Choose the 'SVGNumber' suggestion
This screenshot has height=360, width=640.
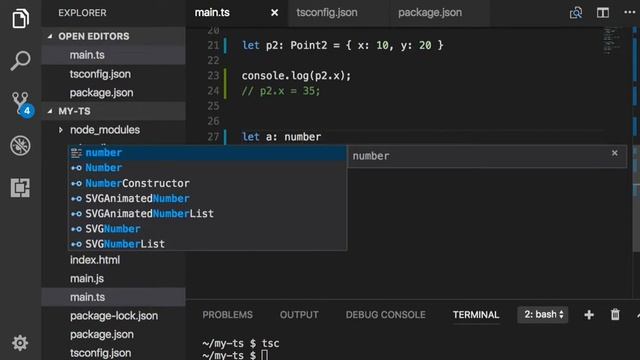(207, 229)
